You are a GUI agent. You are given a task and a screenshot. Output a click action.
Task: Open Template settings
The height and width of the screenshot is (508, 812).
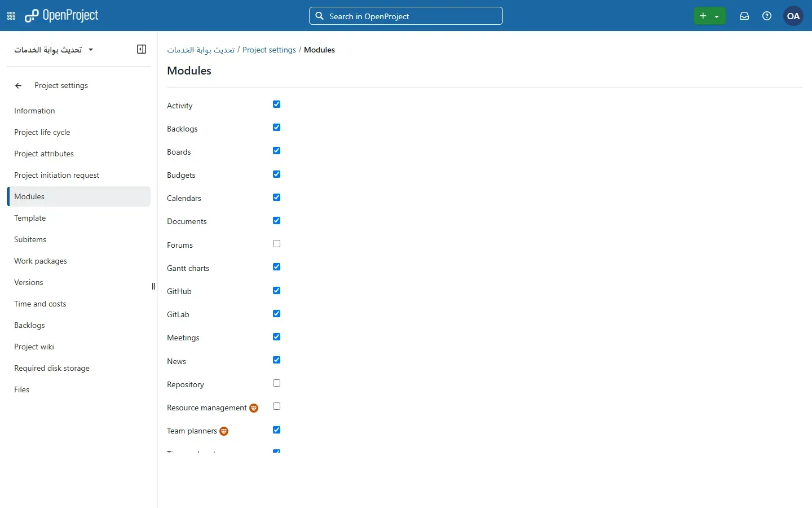79,218
